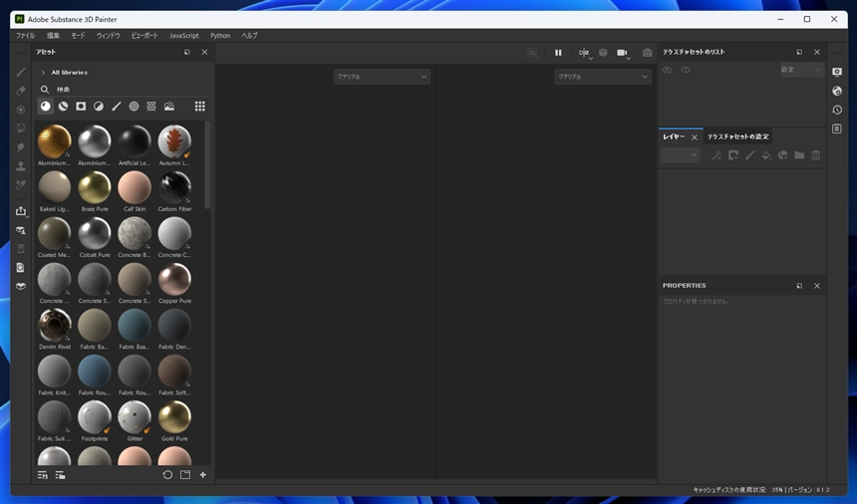This screenshot has width=857, height=504.
Task: Filter assets by Smart masks
Action: pyautogui.click(x=81, y=107)
